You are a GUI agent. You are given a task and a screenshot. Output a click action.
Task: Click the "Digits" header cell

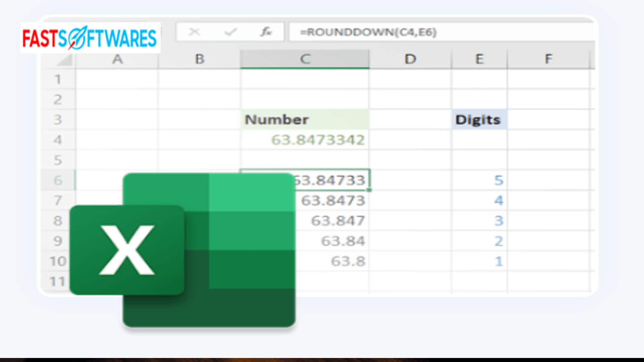(x=479, y=120)
